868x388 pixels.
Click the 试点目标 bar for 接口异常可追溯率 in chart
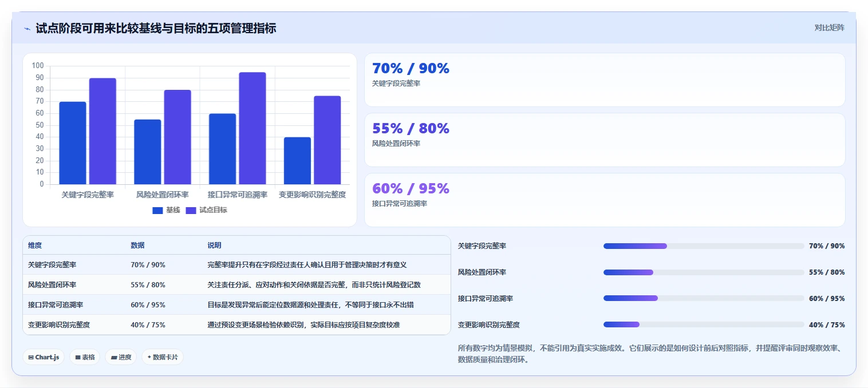point(252,128)
